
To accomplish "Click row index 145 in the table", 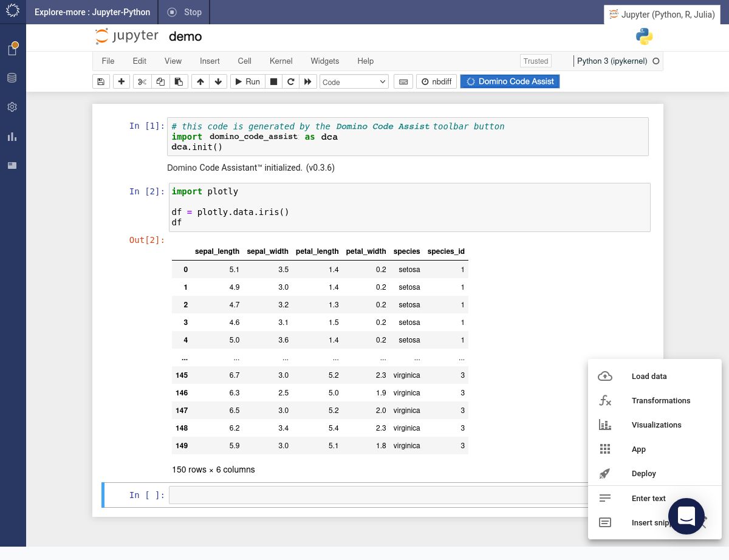I will pos(182,375).
